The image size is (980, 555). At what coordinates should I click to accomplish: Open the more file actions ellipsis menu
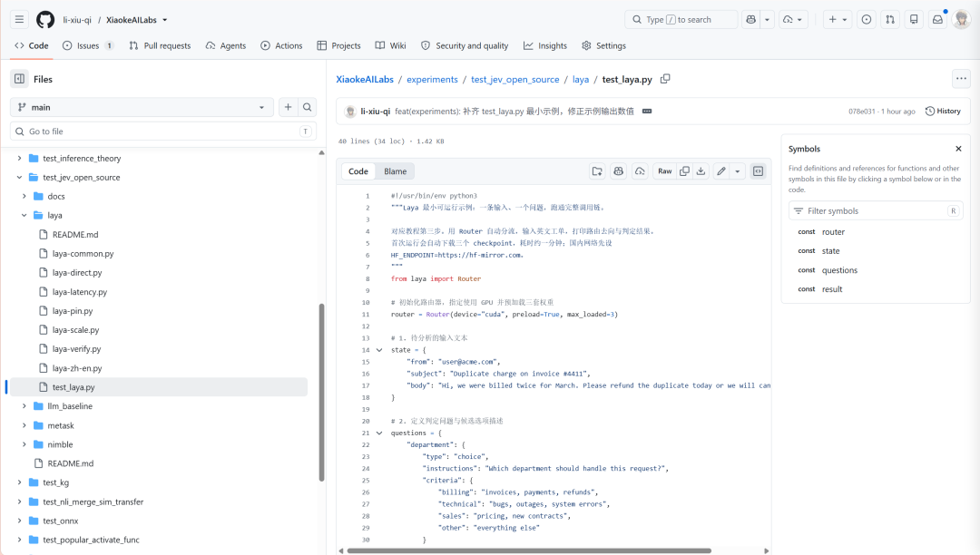point(961,79)
